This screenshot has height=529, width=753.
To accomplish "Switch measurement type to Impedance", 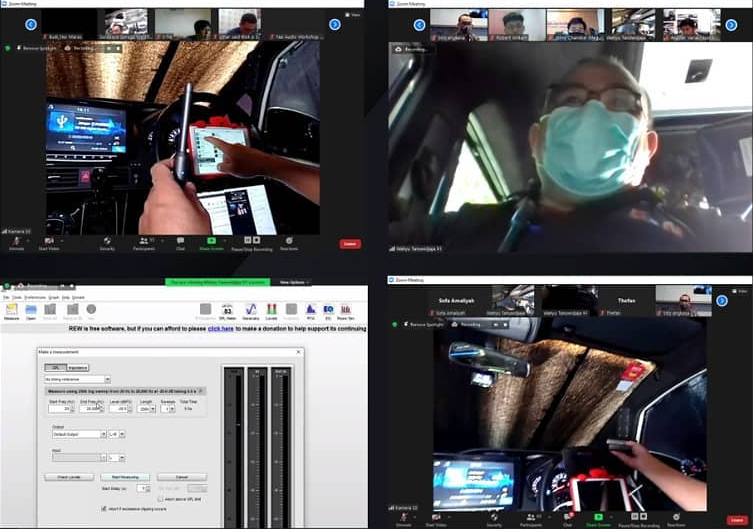I will (79, 367).
